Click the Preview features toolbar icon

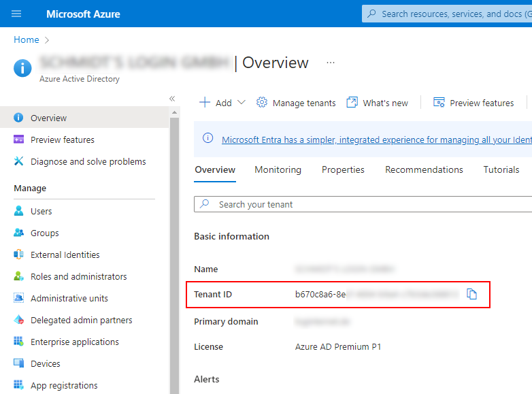coord(439,102)
